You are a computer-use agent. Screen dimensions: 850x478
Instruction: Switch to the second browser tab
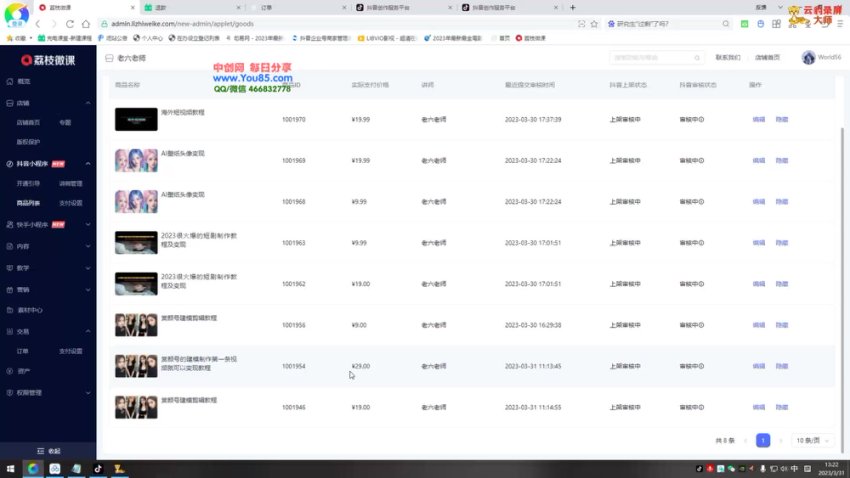(192, 8)
